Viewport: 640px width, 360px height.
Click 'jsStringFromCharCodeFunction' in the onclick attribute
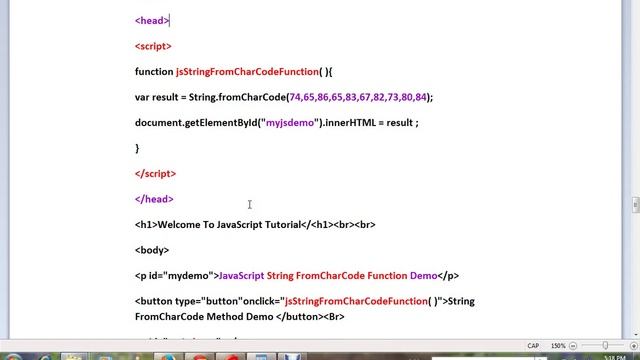coord(356,301)
